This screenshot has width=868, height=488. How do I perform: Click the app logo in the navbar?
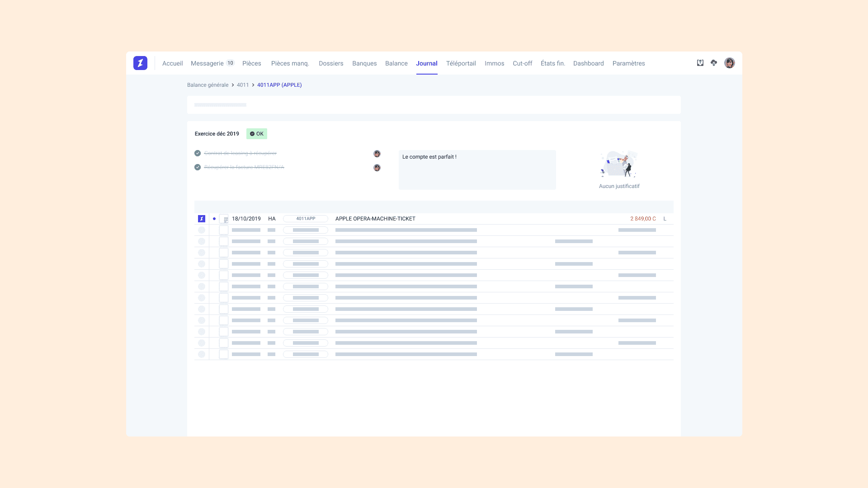(x=140, y=63)
